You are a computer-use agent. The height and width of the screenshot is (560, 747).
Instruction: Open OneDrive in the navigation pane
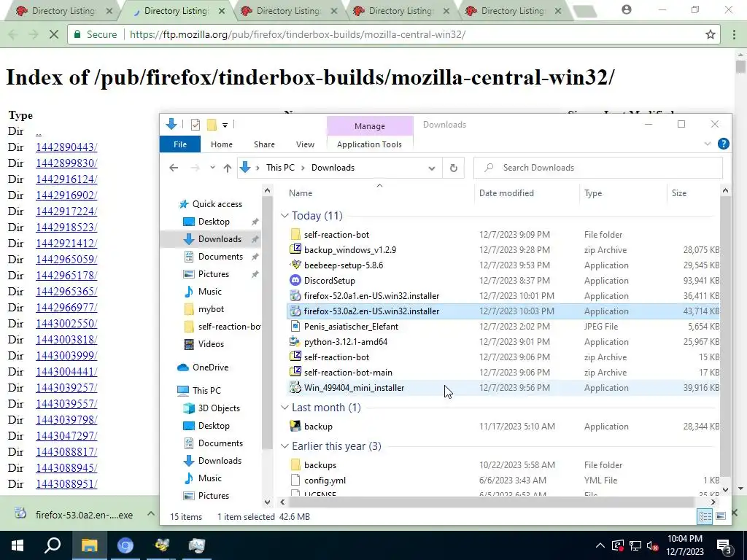coord(210,367)
